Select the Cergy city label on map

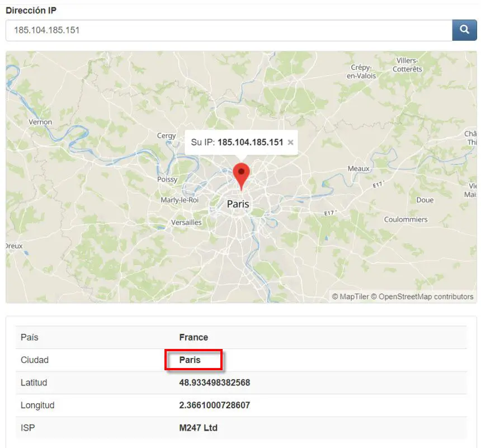(167, 135)
